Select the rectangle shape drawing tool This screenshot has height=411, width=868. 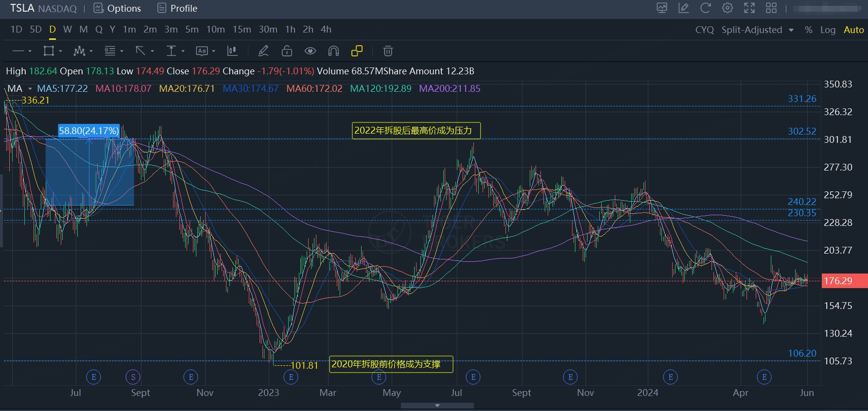pos(49,51)
